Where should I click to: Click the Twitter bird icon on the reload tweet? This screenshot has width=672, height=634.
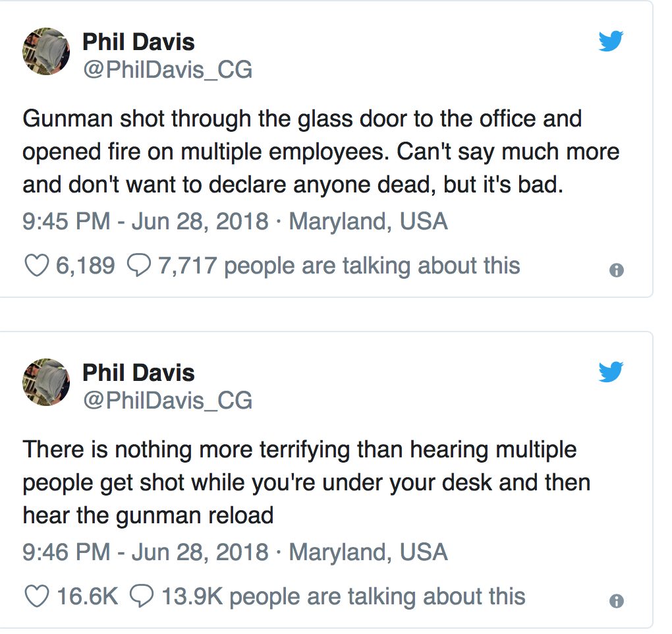tap(611, 372)
